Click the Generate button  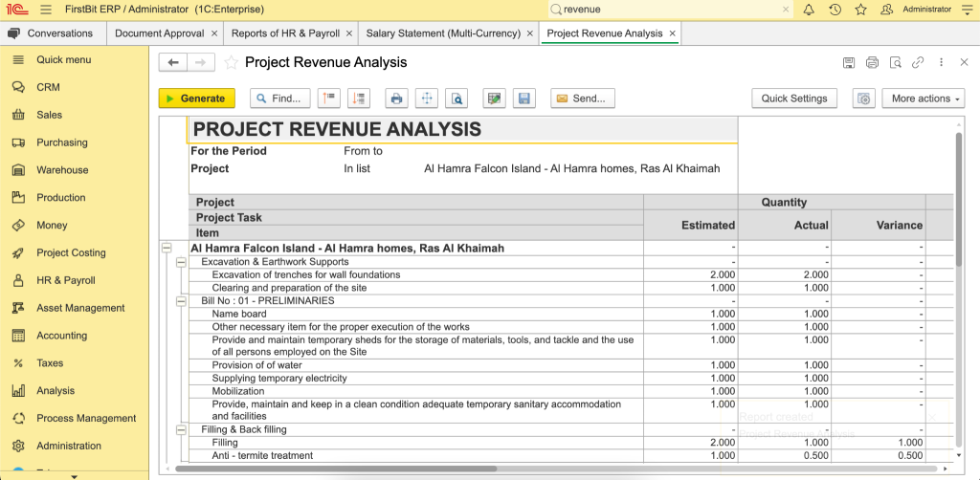point(197,98)
